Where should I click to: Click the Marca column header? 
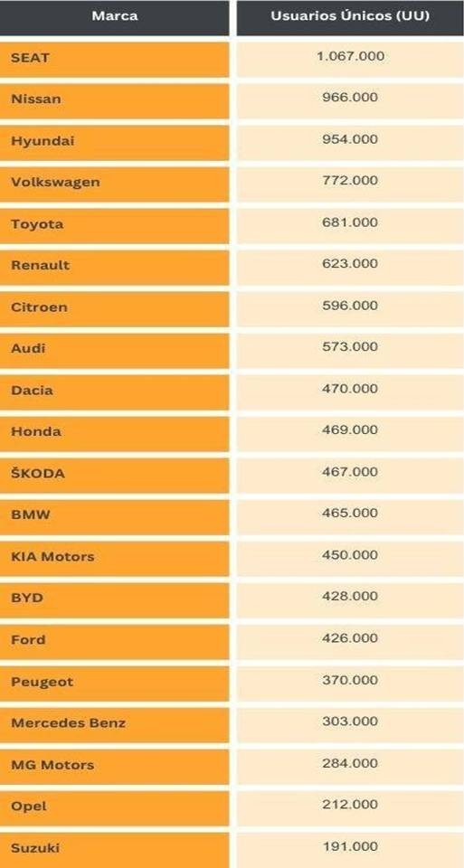click(x=114, y=17)
